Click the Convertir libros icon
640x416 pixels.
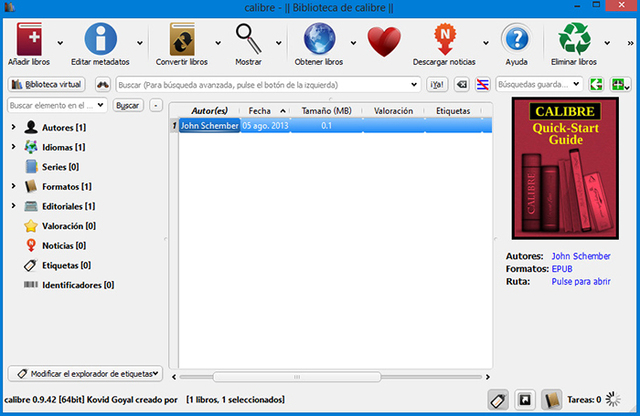pos(182,39)
